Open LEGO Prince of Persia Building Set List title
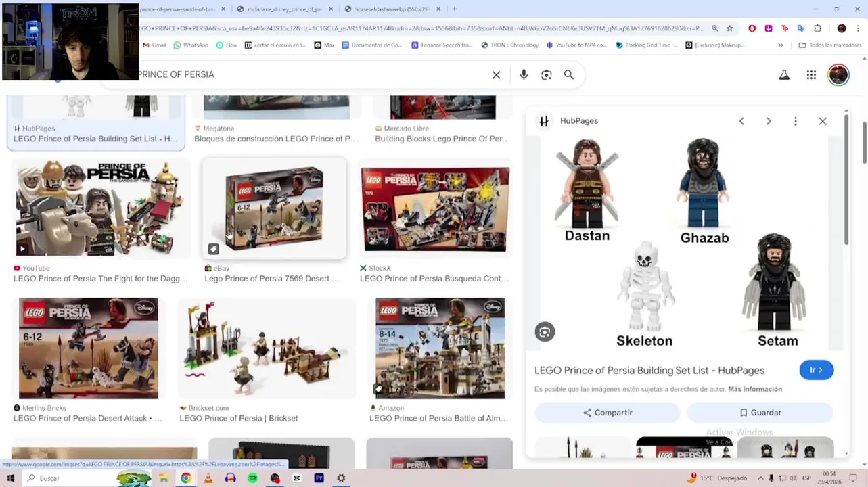This screenshot has height=487, width=868. (649, 370)
